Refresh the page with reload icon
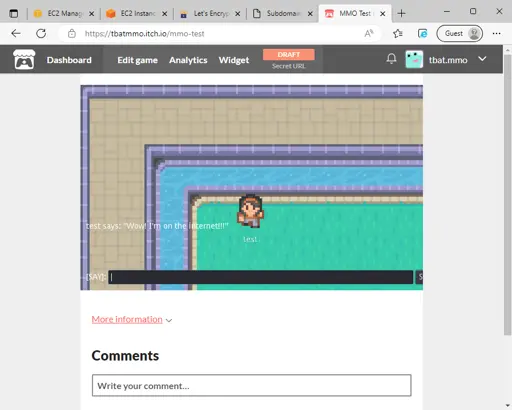512x410 pixels. tap(41, 33)
